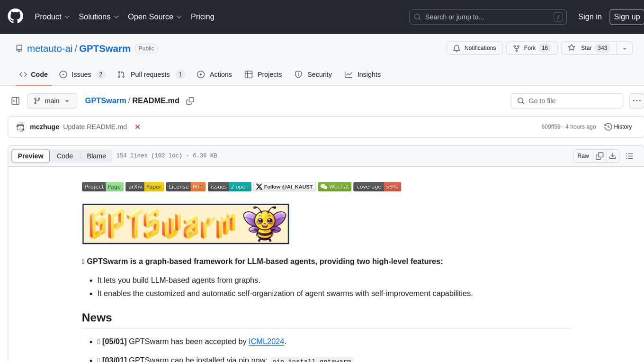644x362 pixels.
Task: Open the Pricing page
Action: tap(202, 17)
